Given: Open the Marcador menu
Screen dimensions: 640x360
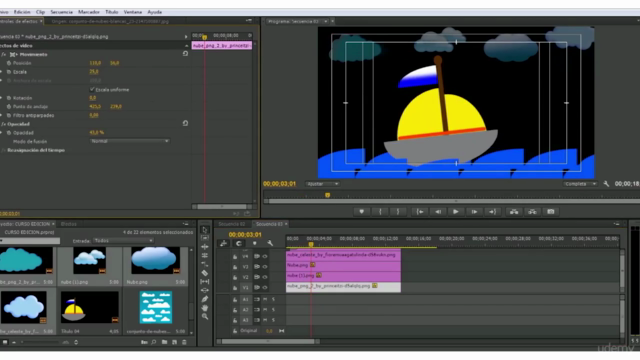Looking at the screenshot, I should click(89, 12).
